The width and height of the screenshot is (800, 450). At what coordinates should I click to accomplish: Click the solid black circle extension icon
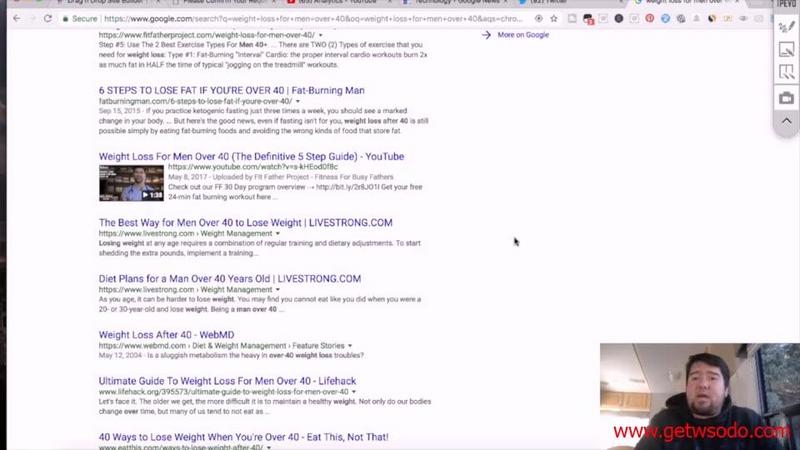pos(619,19)
